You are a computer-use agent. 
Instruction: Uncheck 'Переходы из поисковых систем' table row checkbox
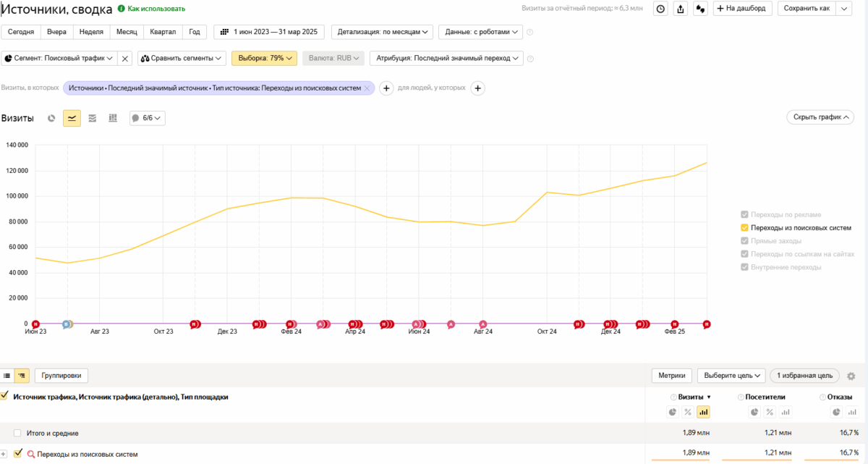(x=18, y=453)
